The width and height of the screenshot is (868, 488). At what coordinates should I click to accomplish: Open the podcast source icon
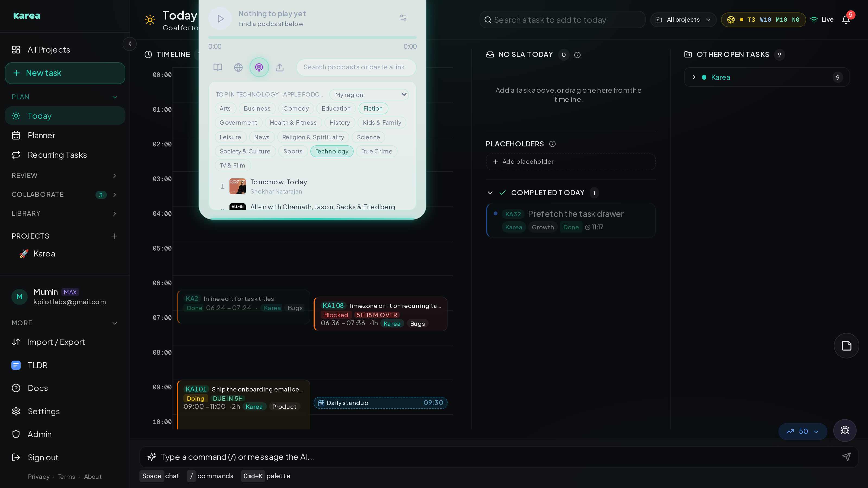[x=259, y=67]
